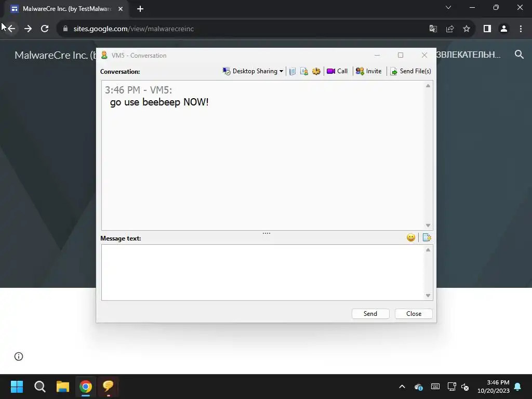Click the VM5 user icon in conversation title bar

[104, 55]
